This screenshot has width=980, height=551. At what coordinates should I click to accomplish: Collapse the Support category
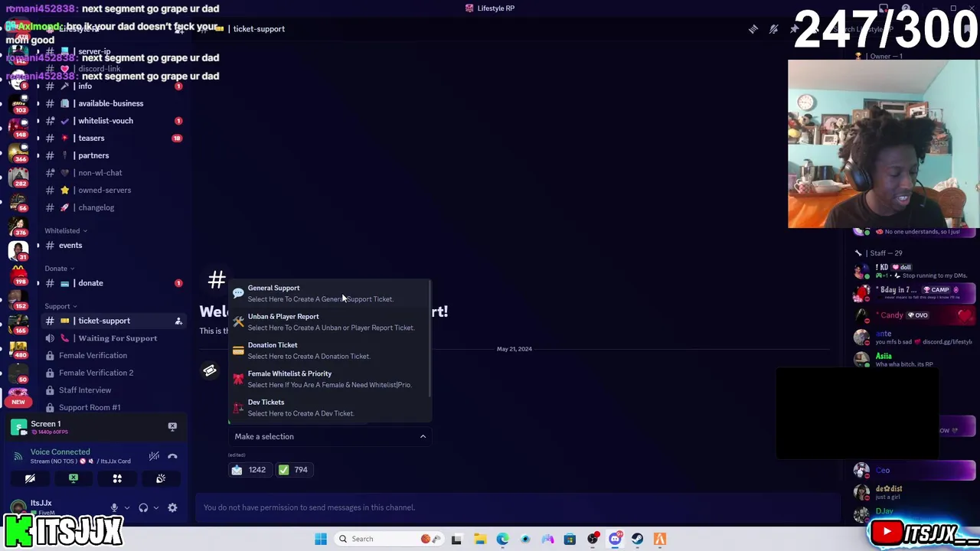pyautogui.click(x=60, y=306)
